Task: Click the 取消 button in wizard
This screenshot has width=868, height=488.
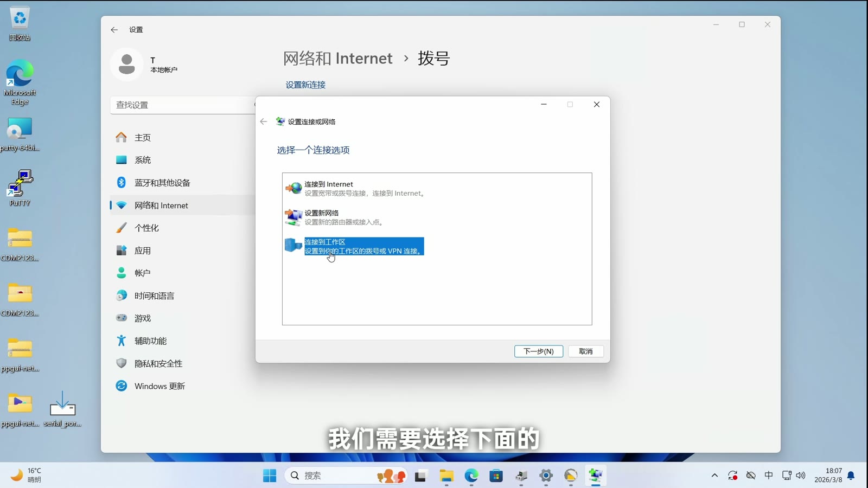Action: pos(586,351)
